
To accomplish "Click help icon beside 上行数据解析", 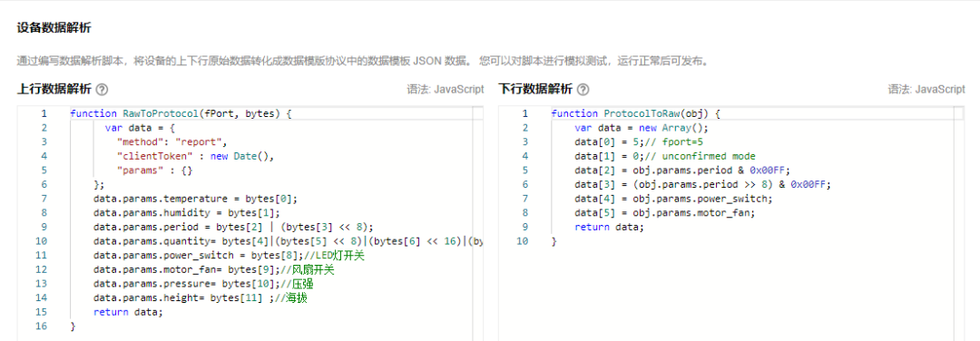I will coord(102,89).
